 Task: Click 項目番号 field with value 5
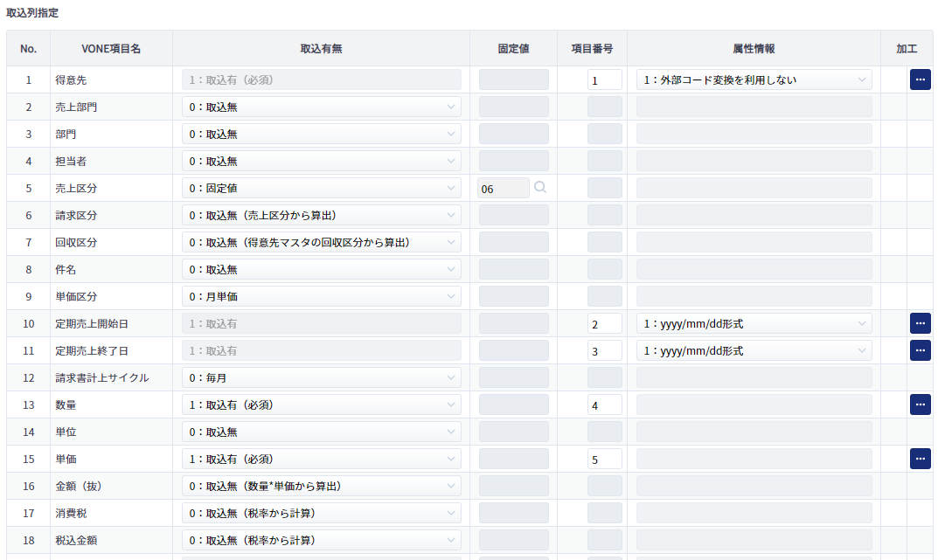[x=604, y=459]
